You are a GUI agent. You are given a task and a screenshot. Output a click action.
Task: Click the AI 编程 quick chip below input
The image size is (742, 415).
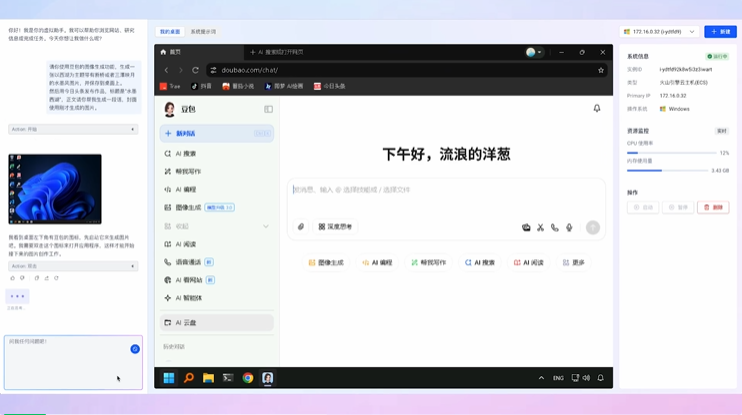[x=377, y=262]
